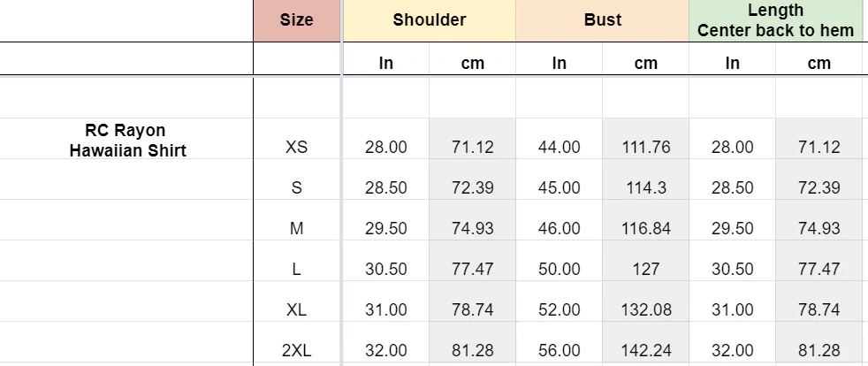The width and height of the screenshot is (868, 366).
Task: Click the Size column header
Action: [x=297, y=20]
